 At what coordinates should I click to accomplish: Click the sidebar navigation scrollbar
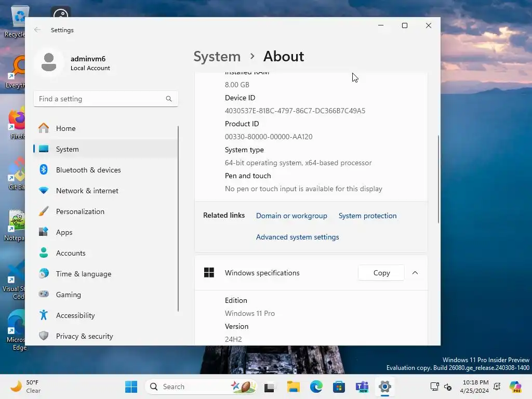tap(178, 219)
